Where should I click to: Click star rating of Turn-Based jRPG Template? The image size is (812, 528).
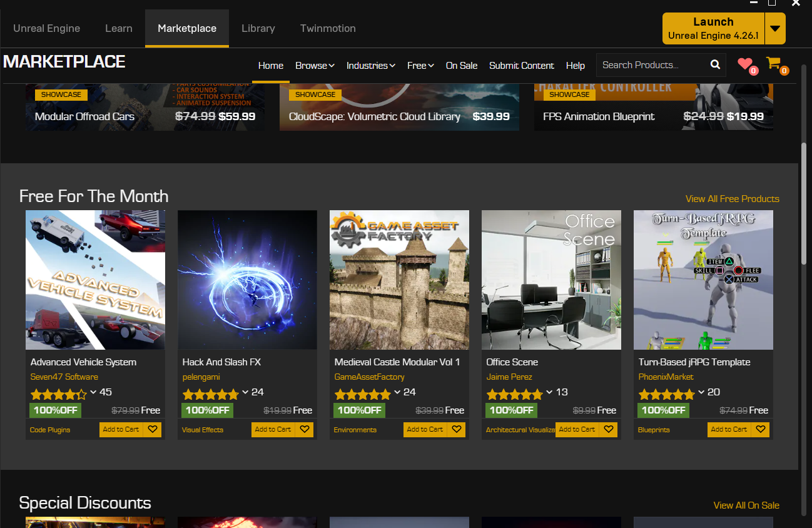666,394
